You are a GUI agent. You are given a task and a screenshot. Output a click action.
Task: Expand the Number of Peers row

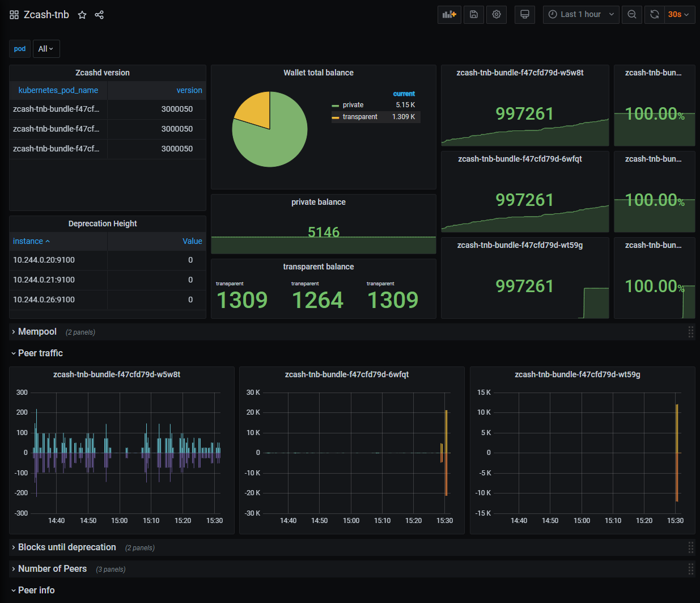click(52, 569)
